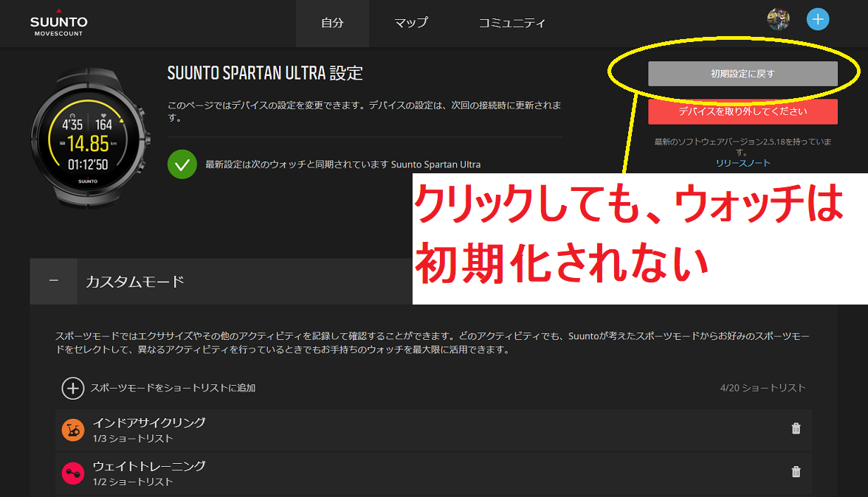
Task: Click the Suunto Movescount logo
Action: [x=58, y=23]
